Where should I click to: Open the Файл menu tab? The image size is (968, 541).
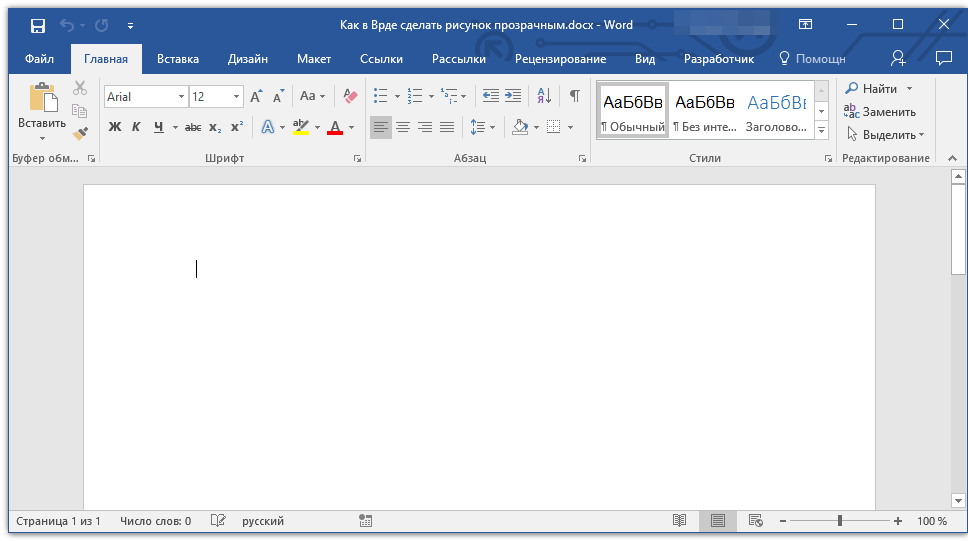pyautogui.click(x=39, y=59)
